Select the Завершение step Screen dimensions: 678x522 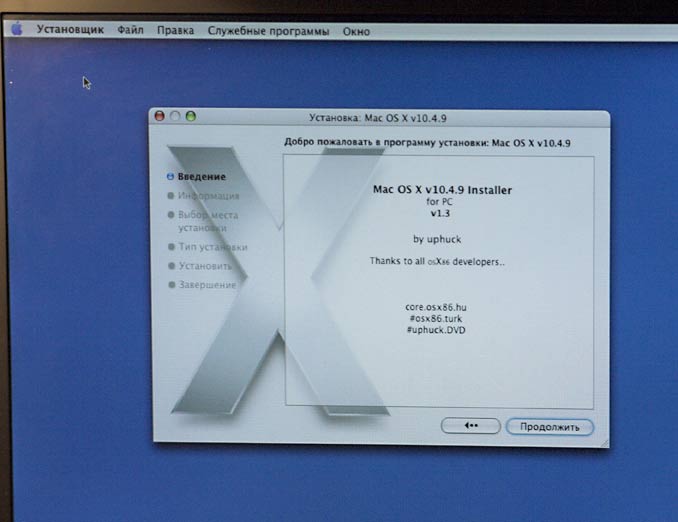coord(208,285)
